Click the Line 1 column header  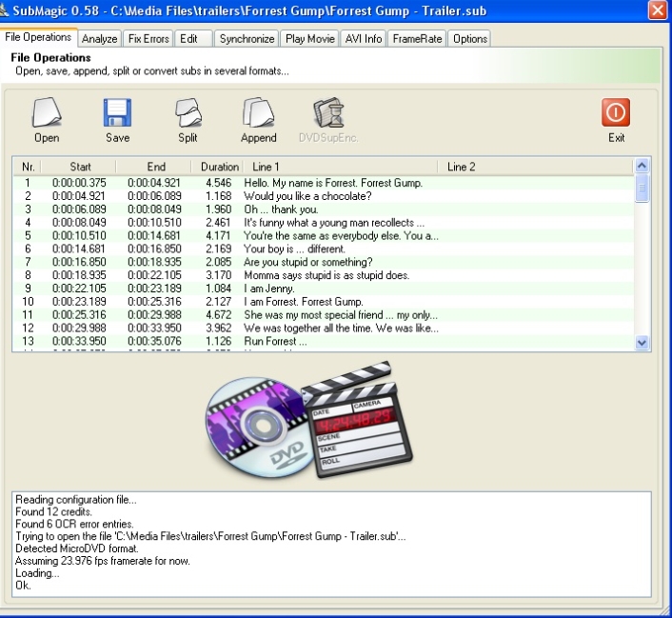(341, 167)
